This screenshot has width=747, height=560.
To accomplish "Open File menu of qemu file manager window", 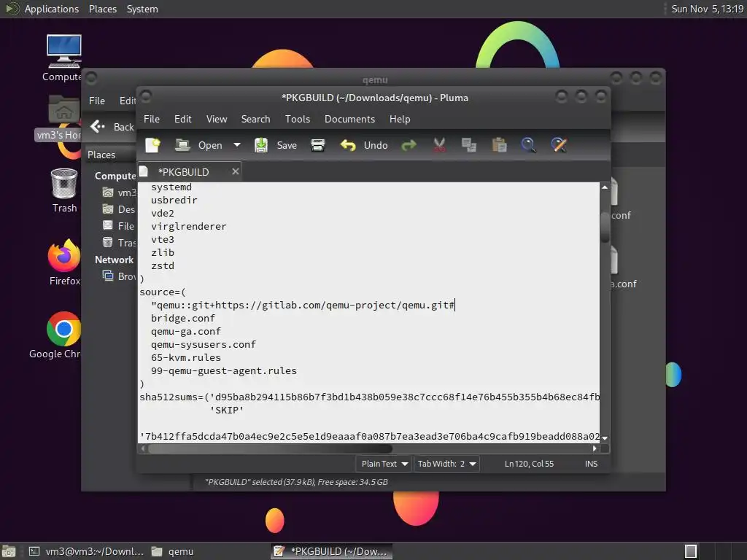I will click(97, 101).
